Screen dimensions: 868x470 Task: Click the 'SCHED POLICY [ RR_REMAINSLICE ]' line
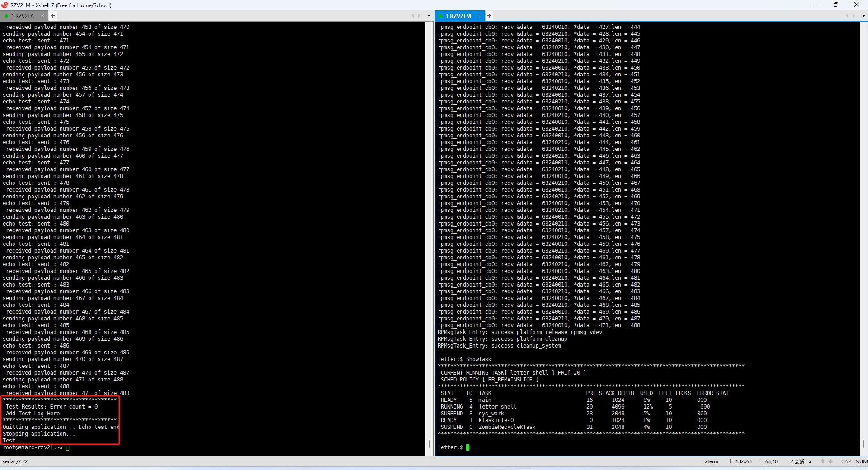pyautogui.click(x=490, y=380)
